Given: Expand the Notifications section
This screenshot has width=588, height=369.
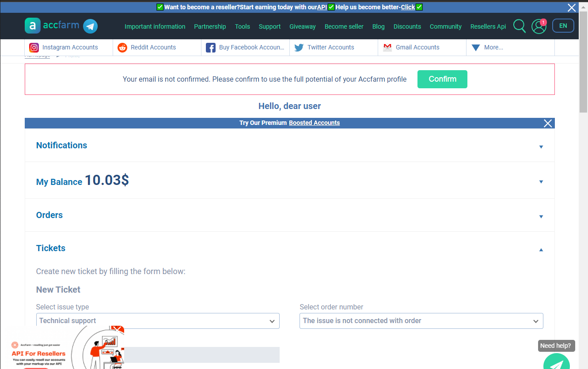Looking at the screenshot, I should pos(541,147).
